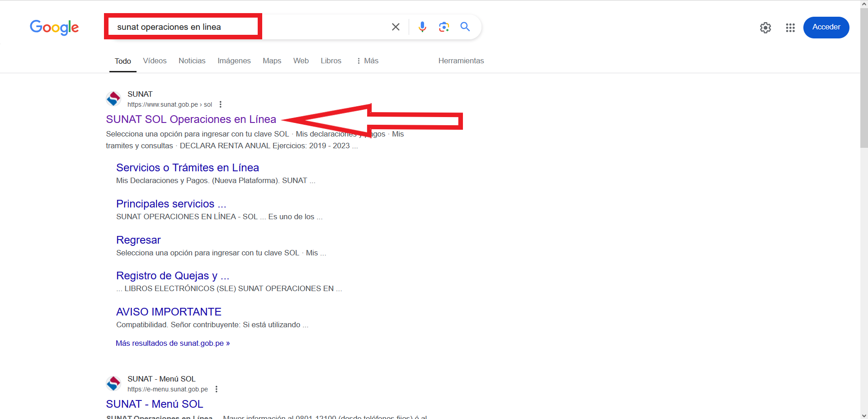Image resolution: width=868 pixels, height=419 pixels.
Task: Clear the search text with X icon
Action: coord(396,27)
